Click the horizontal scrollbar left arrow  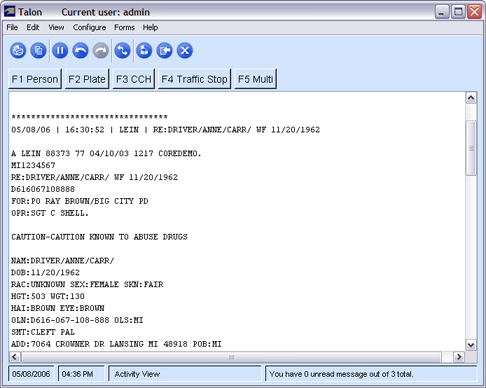click(14, 357)
